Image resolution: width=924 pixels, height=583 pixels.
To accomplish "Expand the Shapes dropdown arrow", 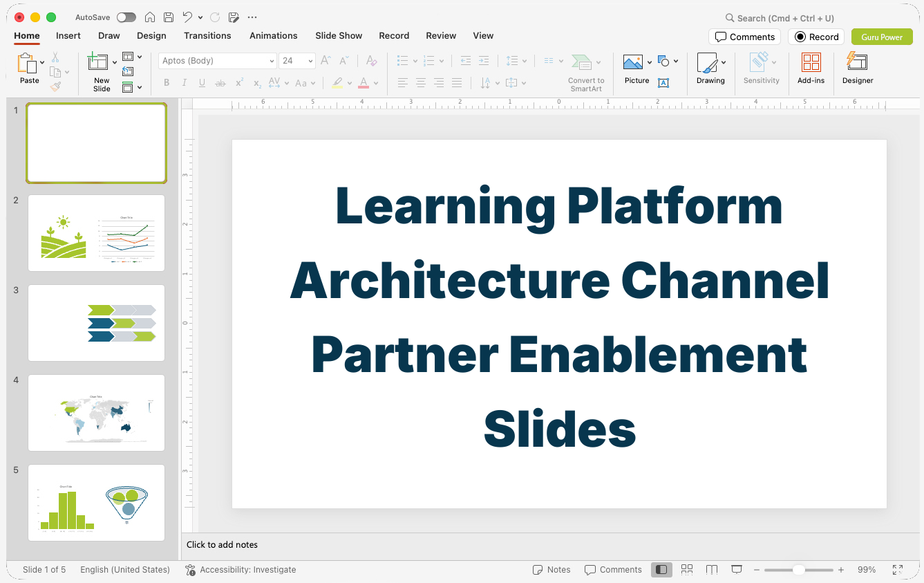I will [676, 61].
